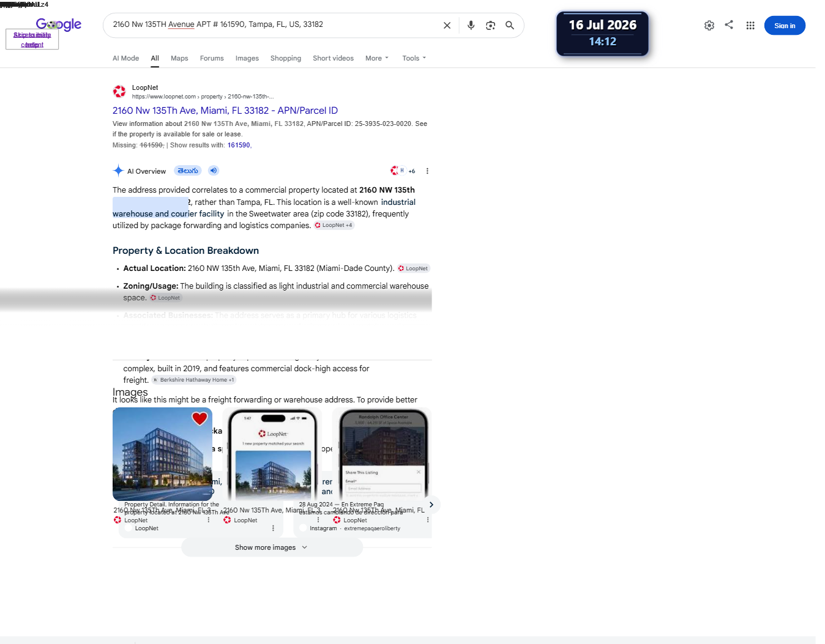
Task: Start voice search with the microphone icon
Action: pyautogui.click(x=471, y=26)
